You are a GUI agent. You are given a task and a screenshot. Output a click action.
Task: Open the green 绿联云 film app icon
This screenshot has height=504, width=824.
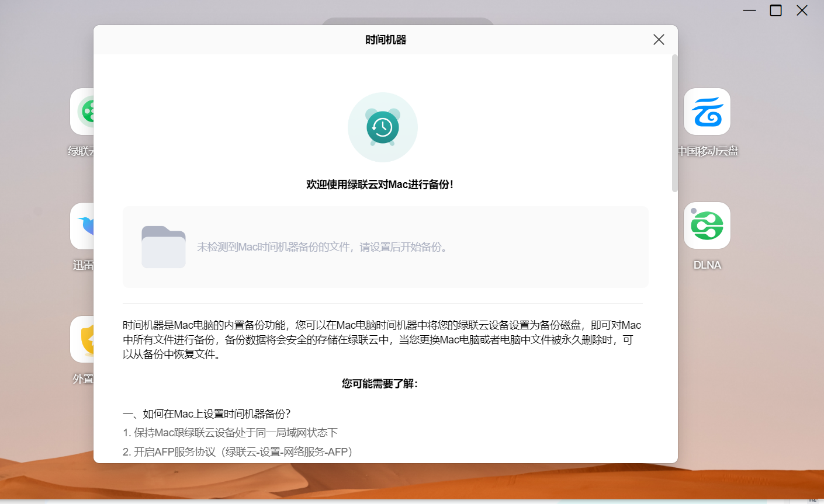coord(82,112)
